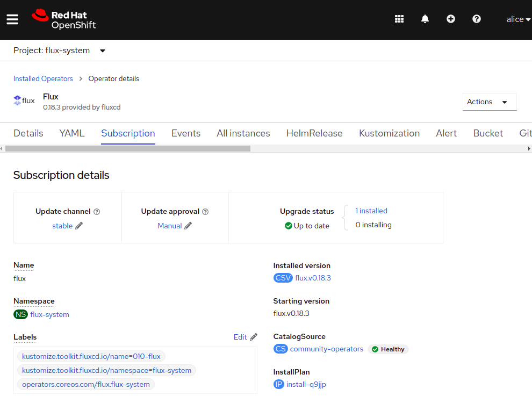
Task: Click Edit labels link
Action: coord(240,337)
